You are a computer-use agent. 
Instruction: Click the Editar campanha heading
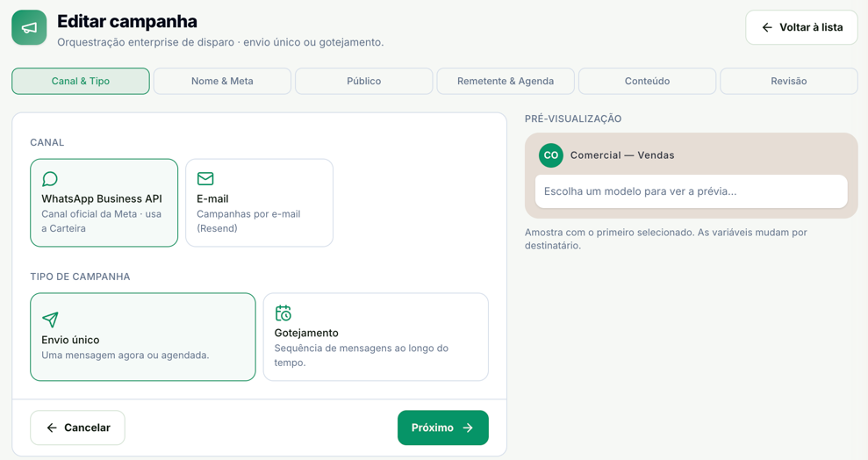click(x=127, y=21)
